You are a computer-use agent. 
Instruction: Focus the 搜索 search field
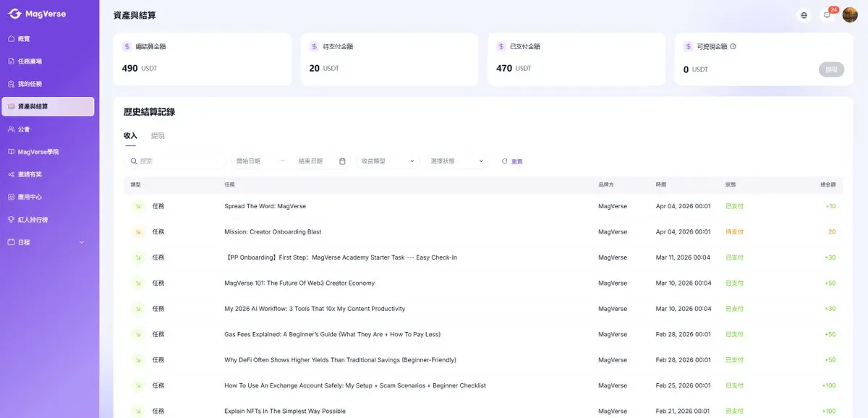coord(174,161)
